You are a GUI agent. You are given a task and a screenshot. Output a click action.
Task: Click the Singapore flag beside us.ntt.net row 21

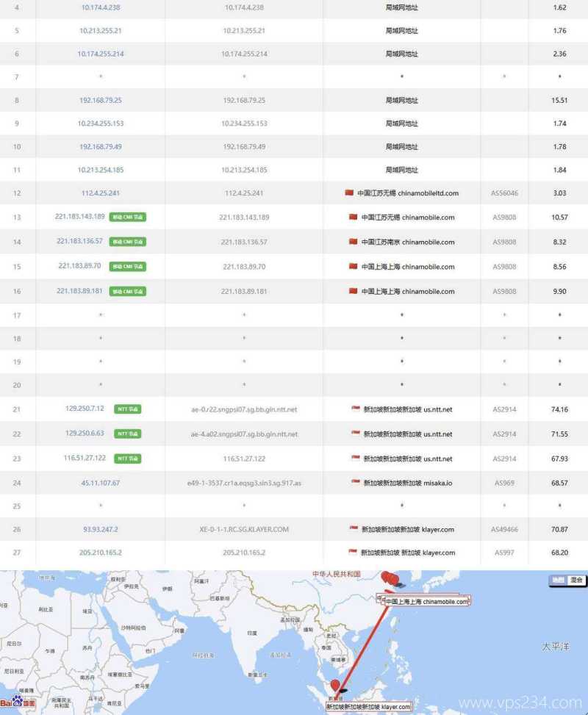(357, 409)
